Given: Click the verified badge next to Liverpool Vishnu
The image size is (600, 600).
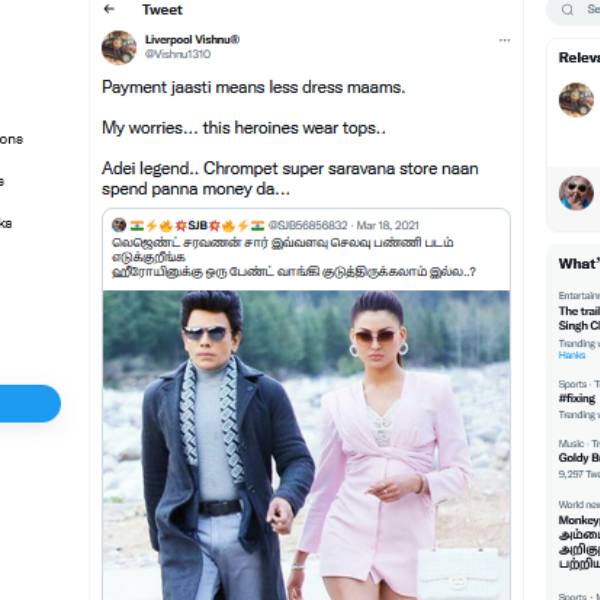Looking at the screenshot, I should click(234, 40).
